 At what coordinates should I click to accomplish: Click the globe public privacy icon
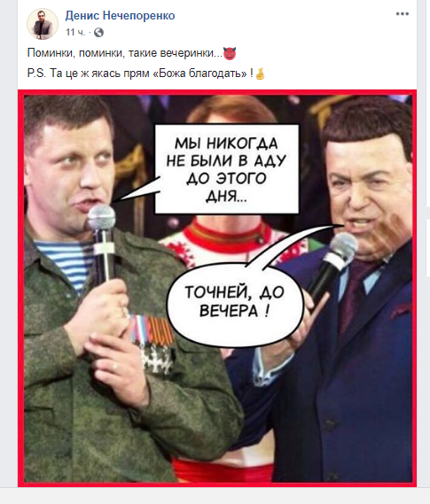pyautogui.click(x=98, y=33)
